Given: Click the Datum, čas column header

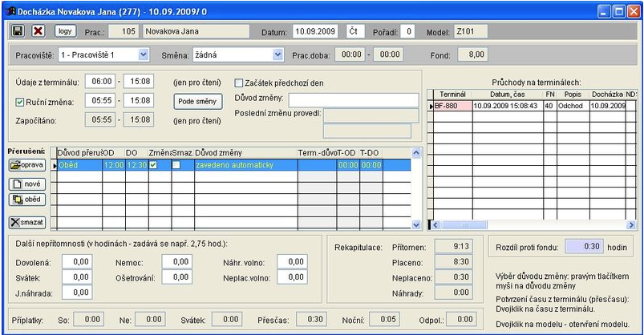Looking at the screenshot, I should pyautogui.click(x=508, y=95).
